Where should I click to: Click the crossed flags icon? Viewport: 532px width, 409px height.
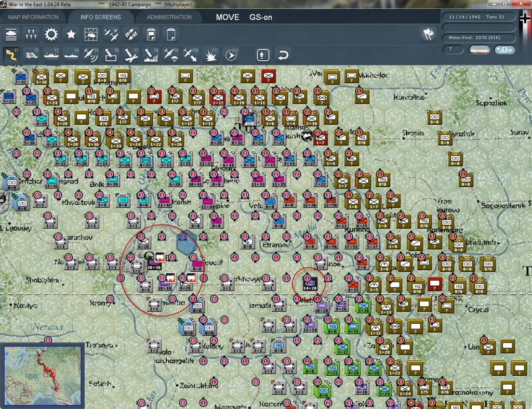(x=428, y=34)
